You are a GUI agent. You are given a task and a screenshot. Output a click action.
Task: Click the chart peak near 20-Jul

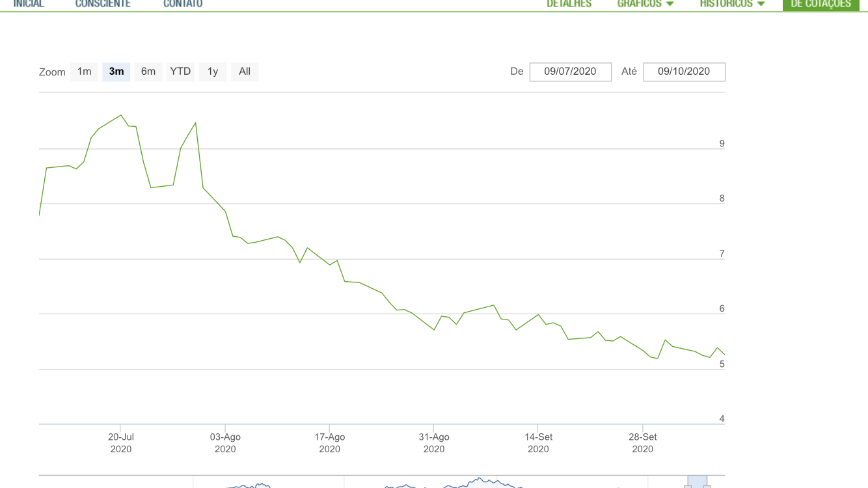point(121,115)
